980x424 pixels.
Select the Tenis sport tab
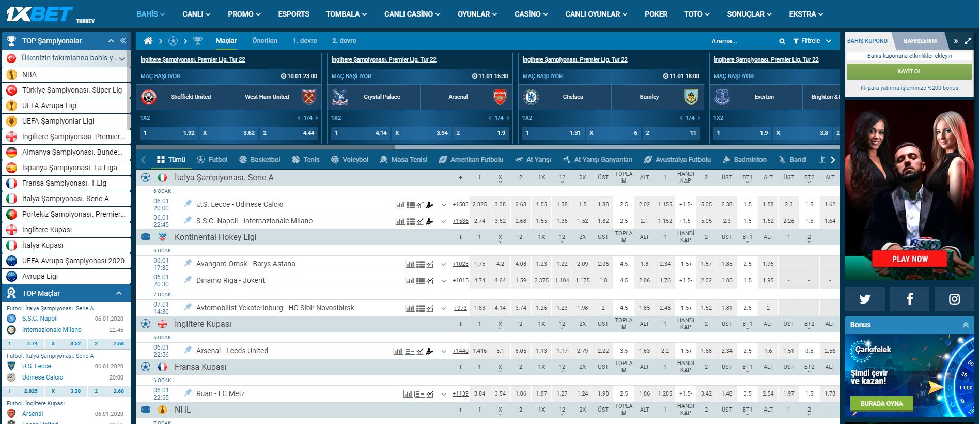pos(305,160)
